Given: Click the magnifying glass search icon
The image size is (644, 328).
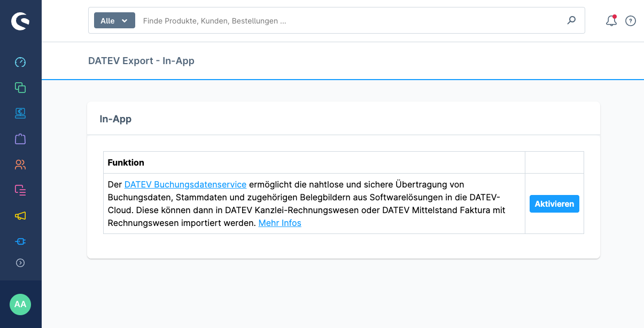Looking at the screenshot, I should tap(571, 20).
